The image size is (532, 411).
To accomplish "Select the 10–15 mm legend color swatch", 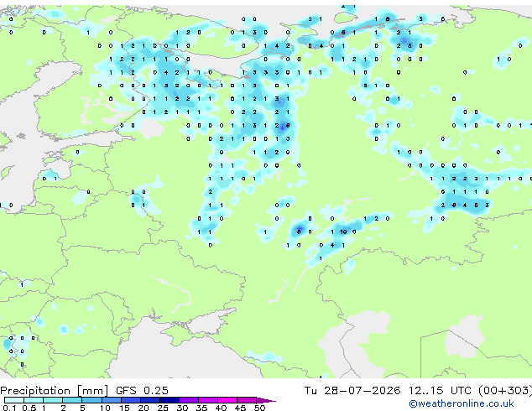I will 111,400.
